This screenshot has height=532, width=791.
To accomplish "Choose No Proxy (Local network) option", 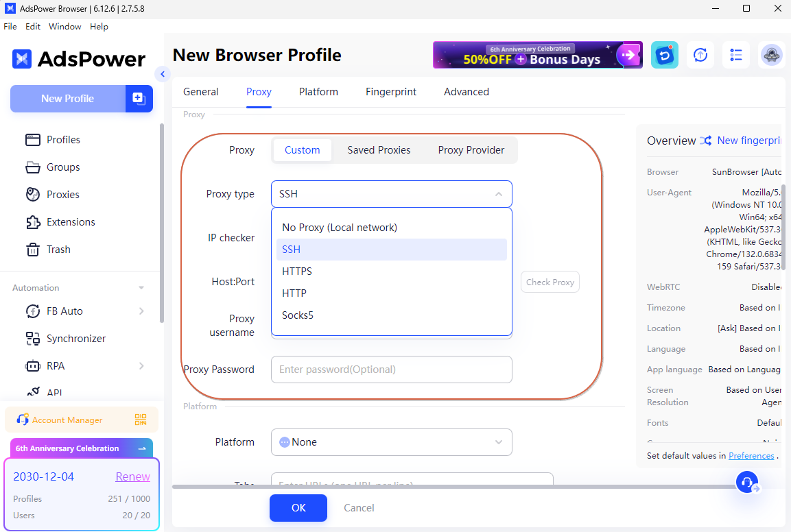I will click(392, 228).
